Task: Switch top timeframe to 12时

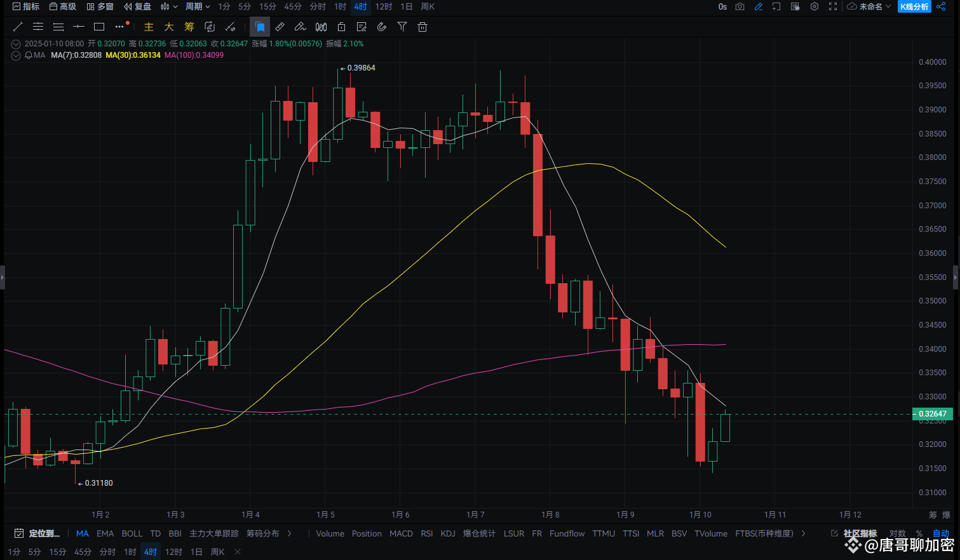Action: [x=384, y=6]
